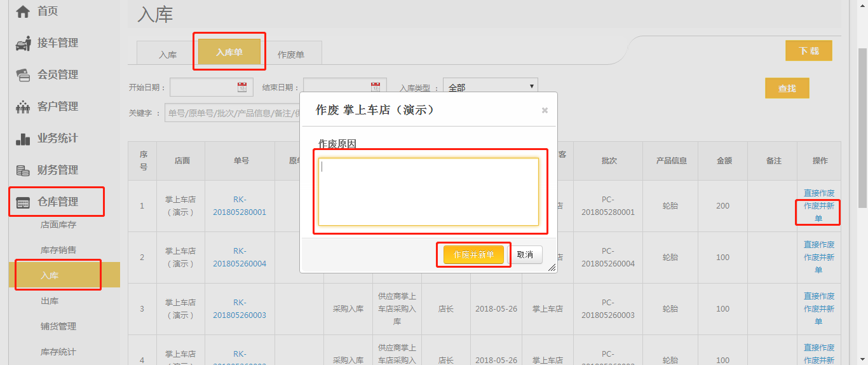Click the financial management coins icon

pos(23,170)
